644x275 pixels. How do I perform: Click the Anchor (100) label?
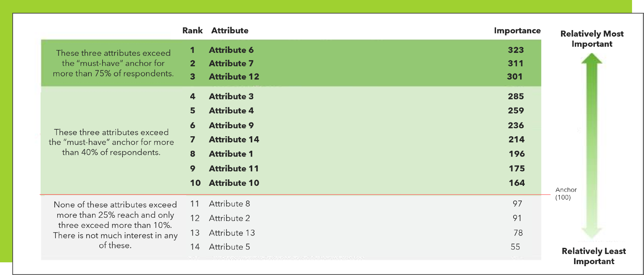pos(565,193)
